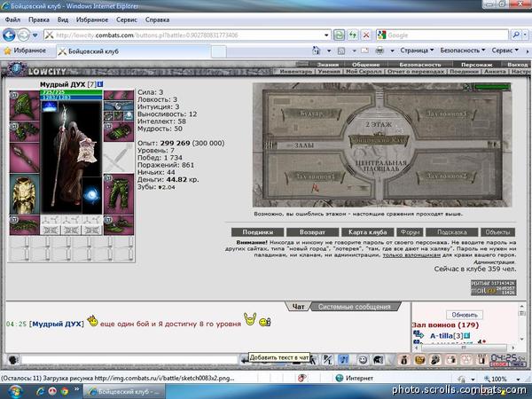Click the IE home toolbar icon
The width and height of the screenshot is (532, 399).
click(x=317, y=51)
